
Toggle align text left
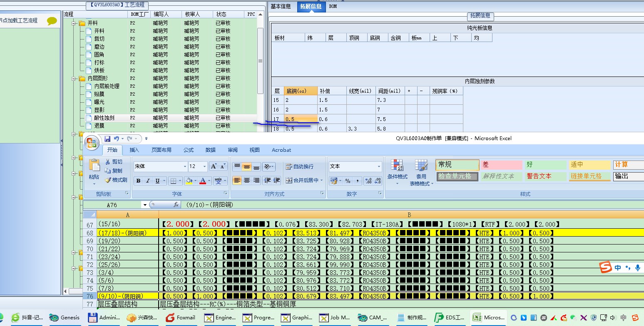(x=237, y=180)
